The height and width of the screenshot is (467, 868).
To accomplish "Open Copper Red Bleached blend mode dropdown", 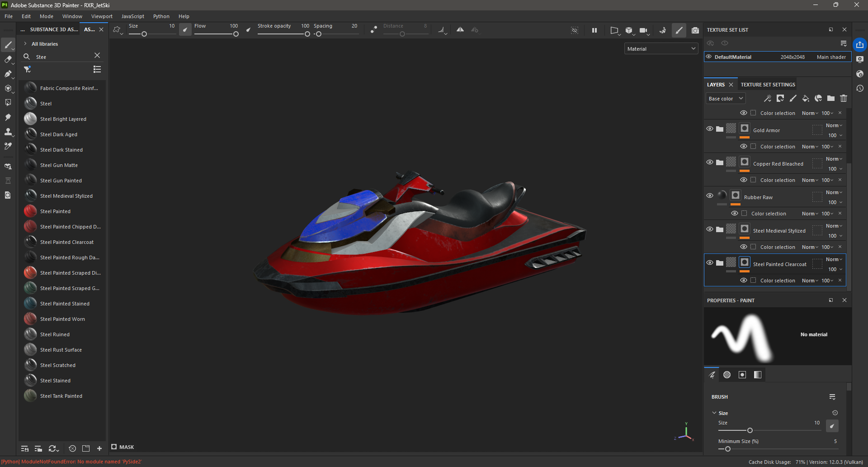I will coord(834,159).
